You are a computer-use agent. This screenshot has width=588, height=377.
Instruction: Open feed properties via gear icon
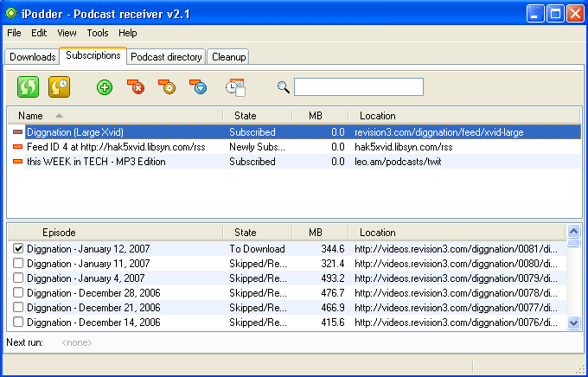point(167,87)
